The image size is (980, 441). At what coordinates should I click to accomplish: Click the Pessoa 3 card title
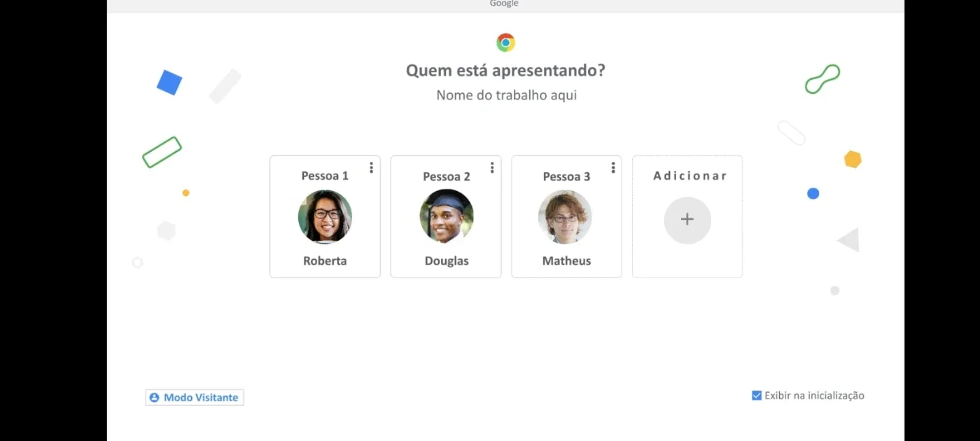coord(566,176)
